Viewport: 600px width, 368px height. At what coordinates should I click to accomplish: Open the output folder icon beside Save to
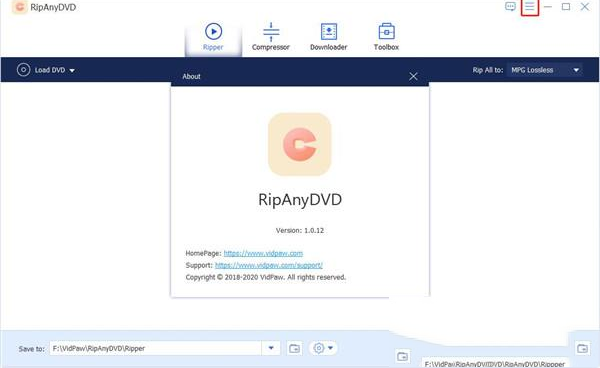(294, 348)
